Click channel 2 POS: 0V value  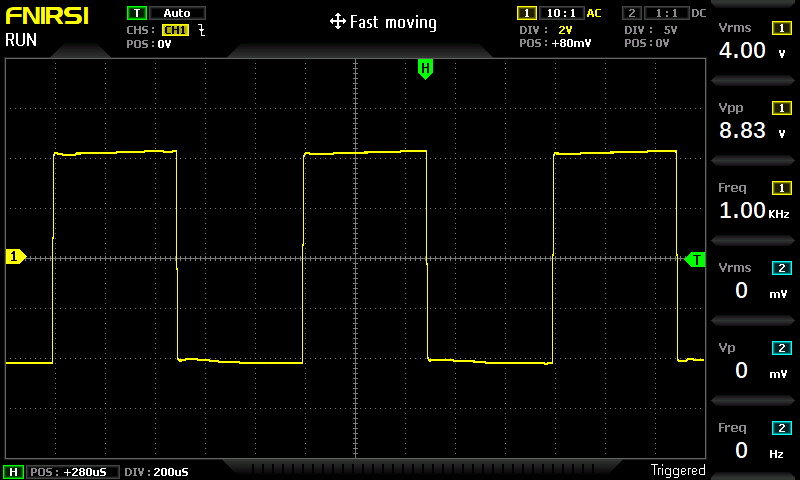click(647, 43)
